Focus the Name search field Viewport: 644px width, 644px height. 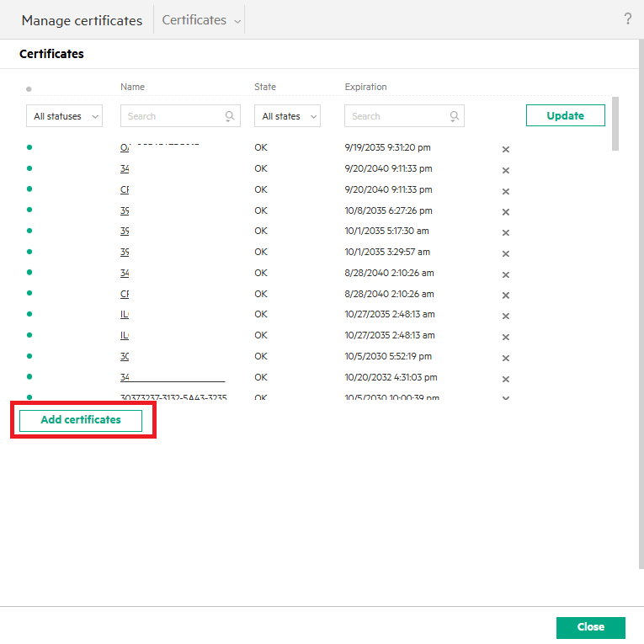pyautogui.click(x=171, y=116)
